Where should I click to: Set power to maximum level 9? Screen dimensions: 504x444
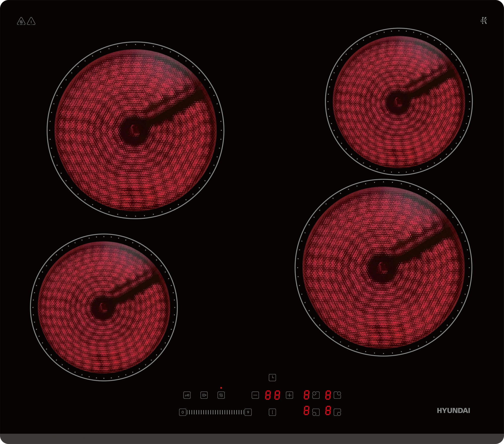248,412
